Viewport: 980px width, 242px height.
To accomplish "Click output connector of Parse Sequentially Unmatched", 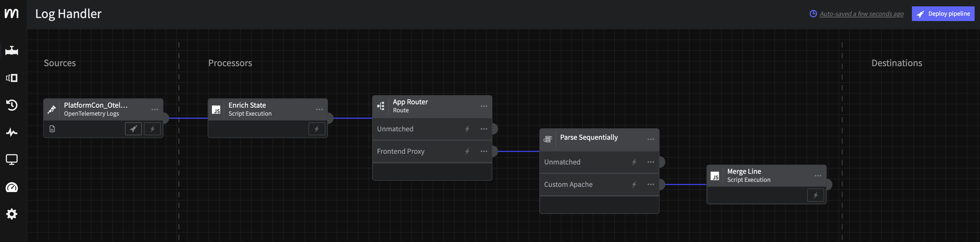I will [x=662, y=162].
